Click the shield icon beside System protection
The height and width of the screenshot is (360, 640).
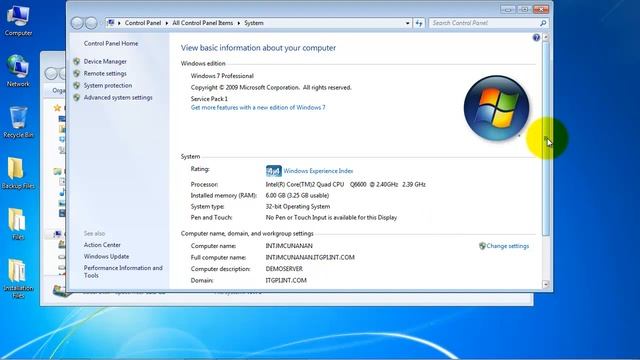(x=76, y=86)
